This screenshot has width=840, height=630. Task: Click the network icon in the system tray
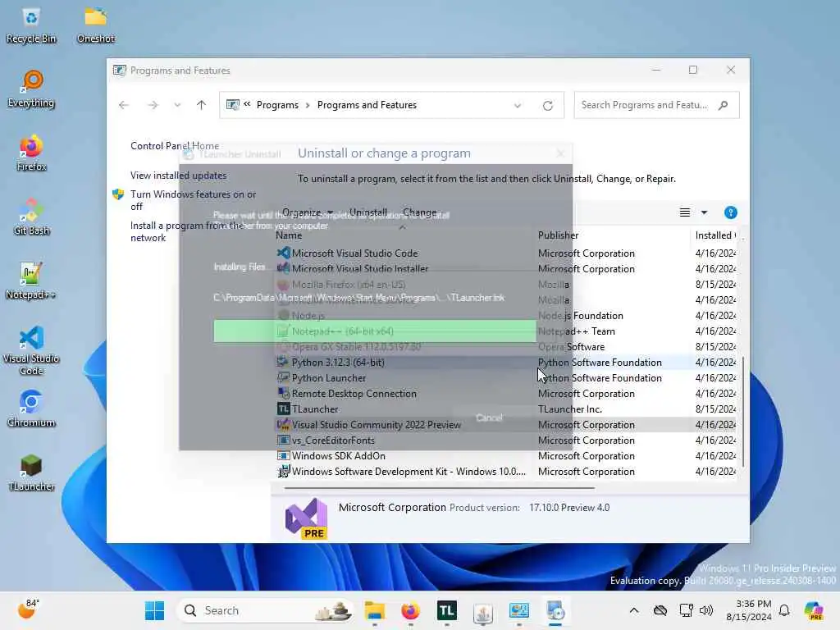[686, 610]
